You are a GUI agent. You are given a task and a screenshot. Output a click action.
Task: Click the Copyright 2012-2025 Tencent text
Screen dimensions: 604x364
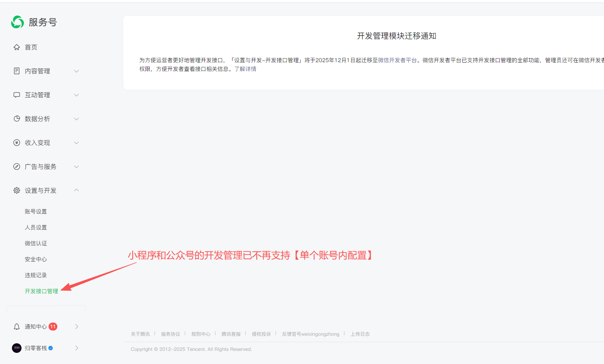coord(192,349)
